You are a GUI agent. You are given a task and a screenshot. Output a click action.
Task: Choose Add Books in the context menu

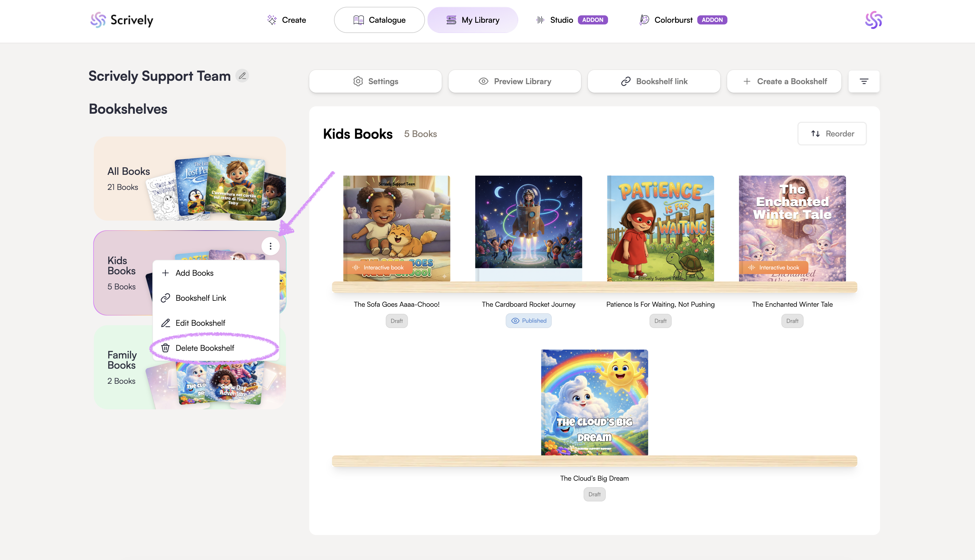coord(194,273)
